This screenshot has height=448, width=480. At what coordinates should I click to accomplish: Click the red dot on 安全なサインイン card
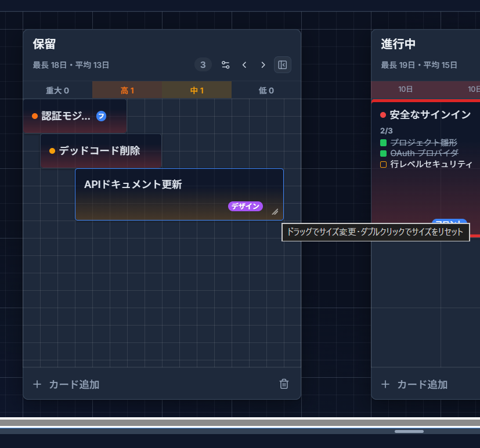point(383,115)
